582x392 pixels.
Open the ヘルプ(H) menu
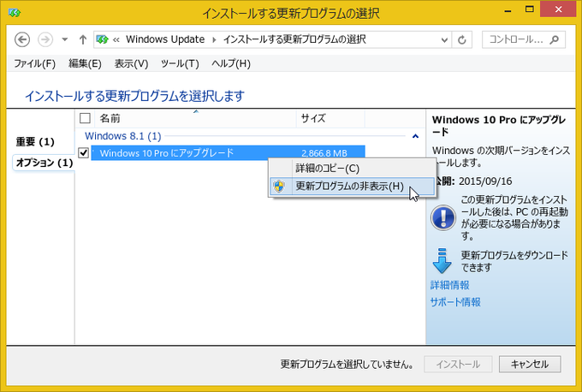pyautogui.click(x=231, y=63)
